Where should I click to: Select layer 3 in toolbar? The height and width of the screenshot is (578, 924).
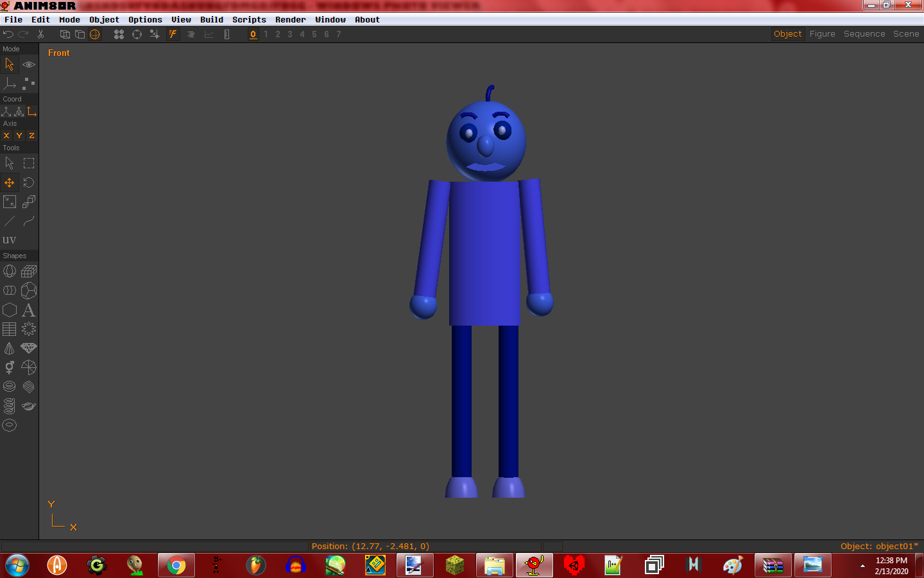tap(290, 34)
